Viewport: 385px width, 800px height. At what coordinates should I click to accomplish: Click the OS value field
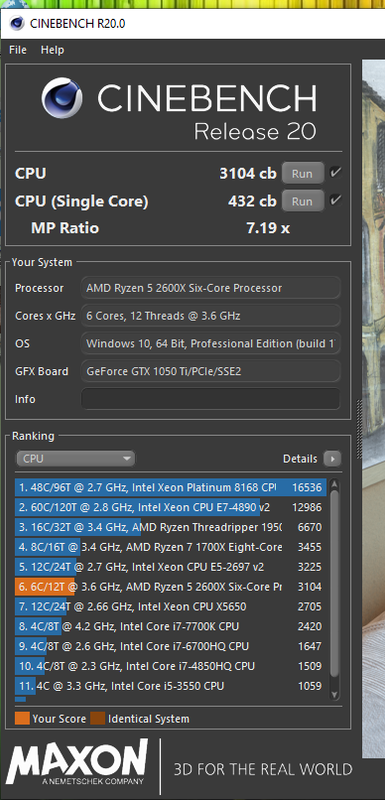pyautogui.click(x=210, y=343)
